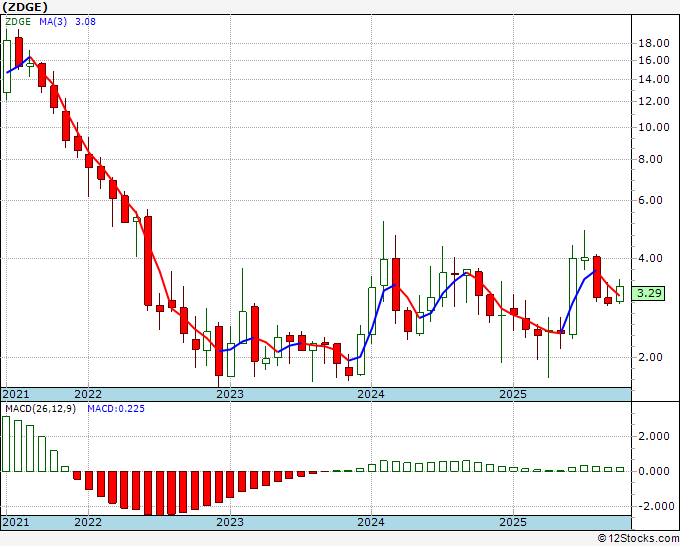680x546 pixels.
Task: Click 2023 on the price chart timeline
Action: [x=230, y=394]
